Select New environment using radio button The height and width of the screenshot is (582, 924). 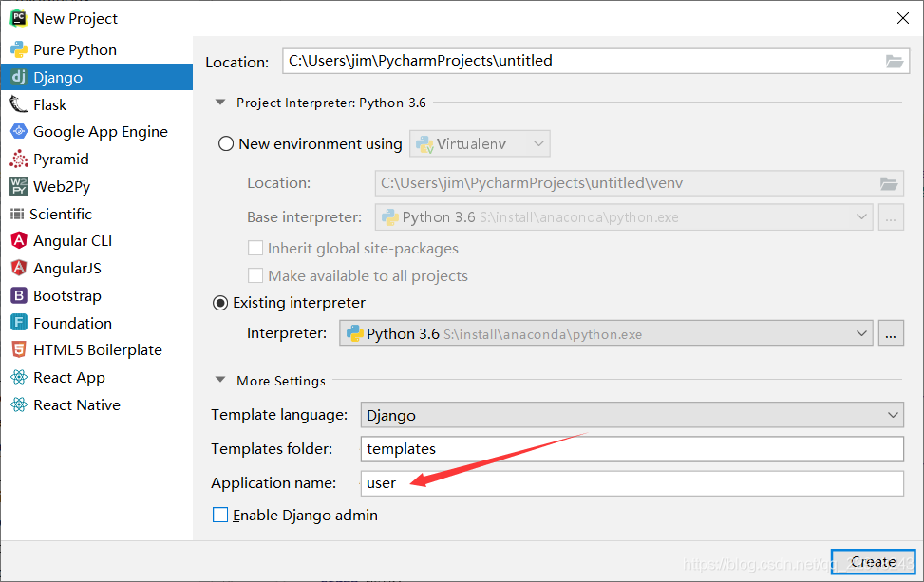226,143
